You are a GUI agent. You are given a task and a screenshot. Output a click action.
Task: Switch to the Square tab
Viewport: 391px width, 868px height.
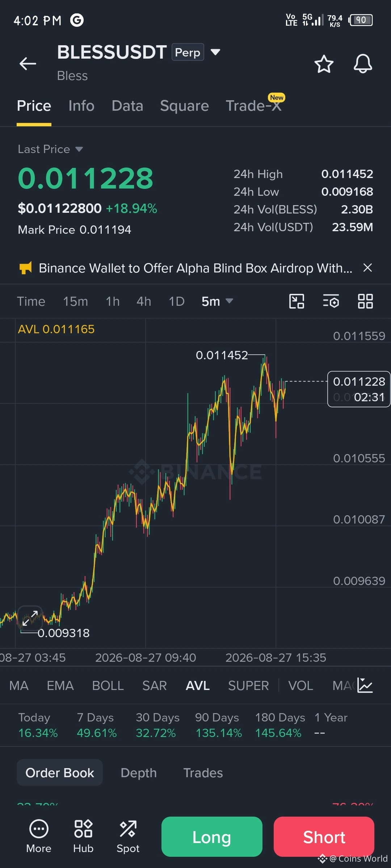pyautogui.click(x=185, y=106)
